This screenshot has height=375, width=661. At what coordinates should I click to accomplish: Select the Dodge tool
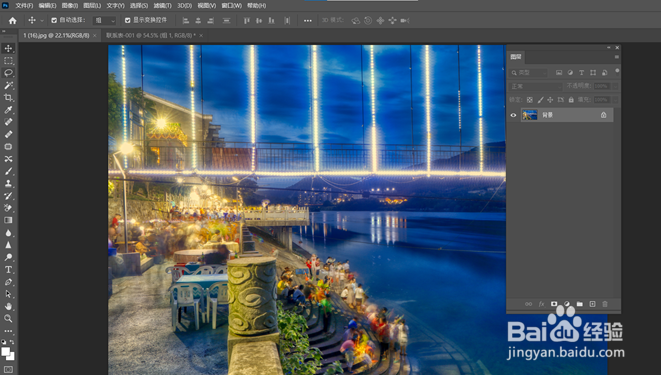pyautogui.click(x=8, y=257)
